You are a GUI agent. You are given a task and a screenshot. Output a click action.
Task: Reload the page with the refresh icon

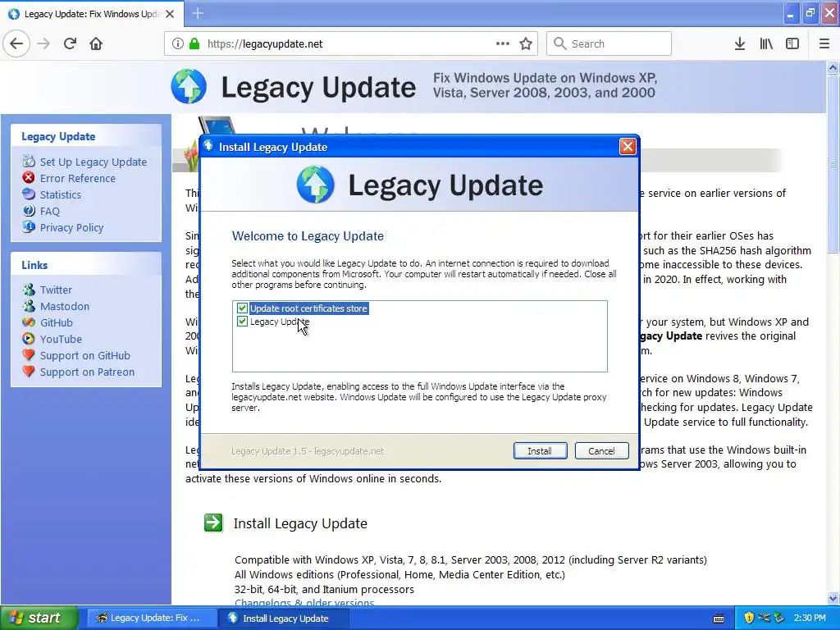click(x=70, y=44)
